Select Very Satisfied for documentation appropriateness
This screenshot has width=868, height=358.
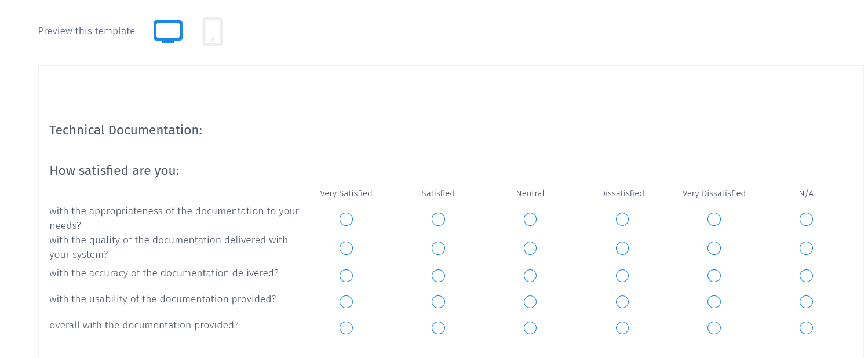point(346,219)
